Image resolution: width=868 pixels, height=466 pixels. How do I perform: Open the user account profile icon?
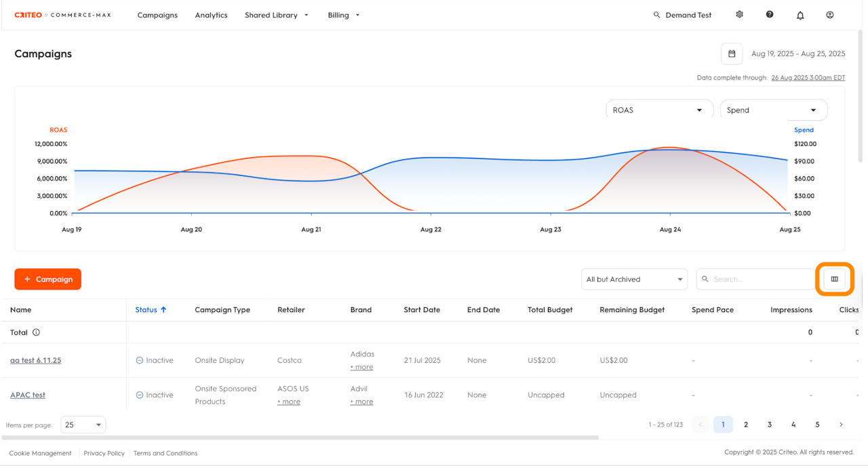pos(829,14)
